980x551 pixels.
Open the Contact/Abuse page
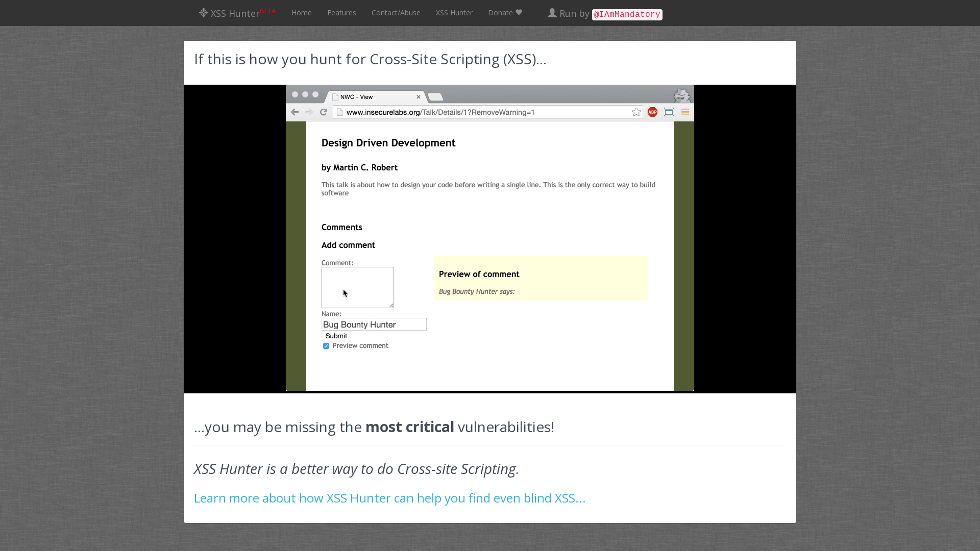point(396,13)
